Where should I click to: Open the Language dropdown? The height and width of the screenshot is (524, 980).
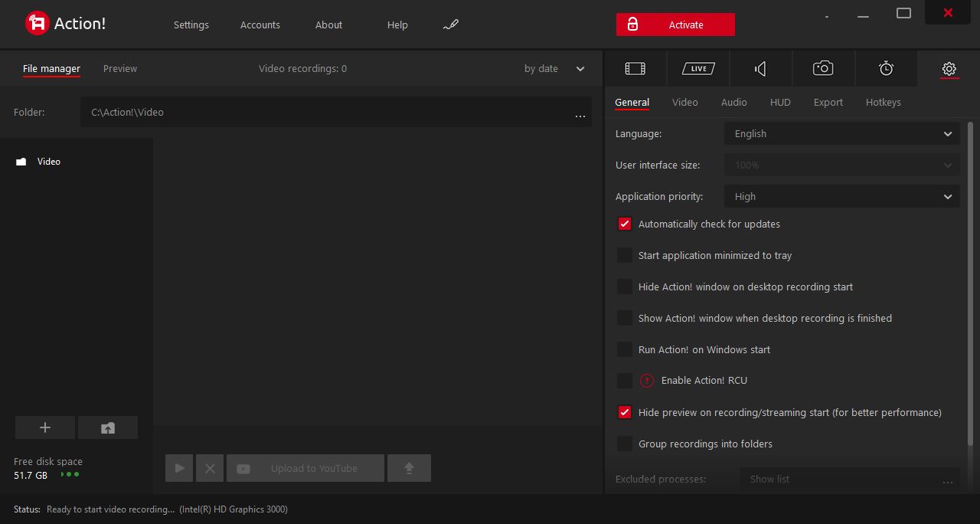(x=841, y=134)
